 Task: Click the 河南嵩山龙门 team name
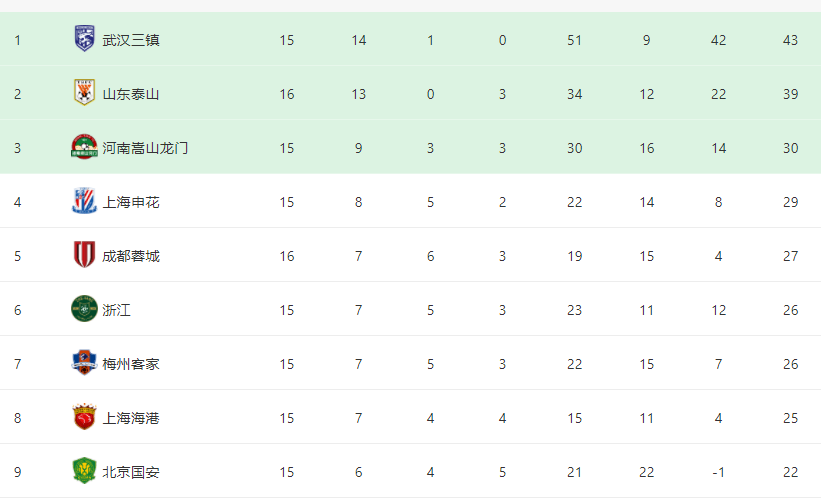tap(145, 148)
